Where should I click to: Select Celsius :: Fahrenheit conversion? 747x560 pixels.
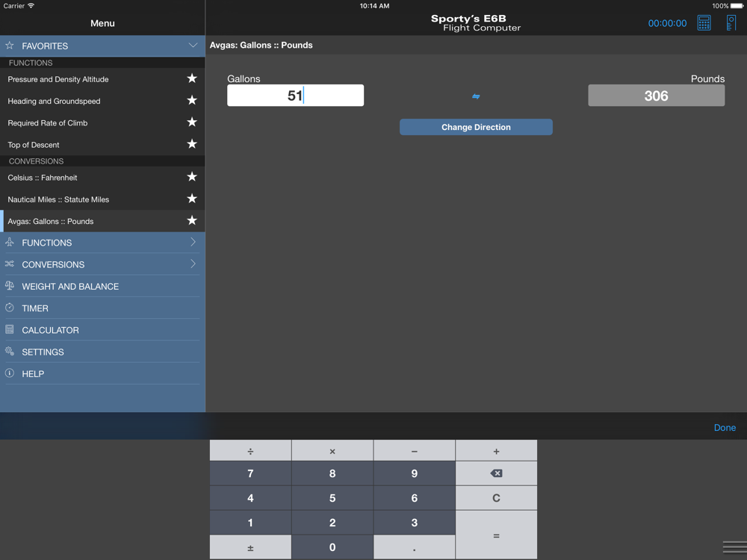point(102,178)
